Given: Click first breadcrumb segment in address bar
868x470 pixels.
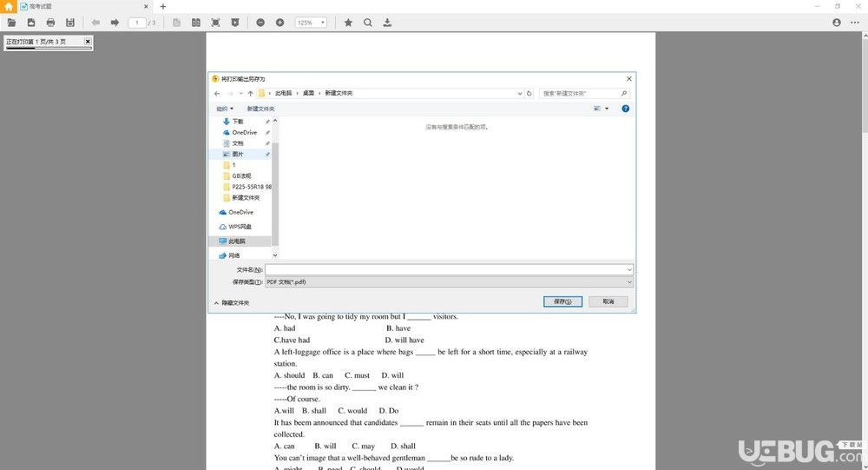Looking at the screenshot, I should click(x=284, y=93).
